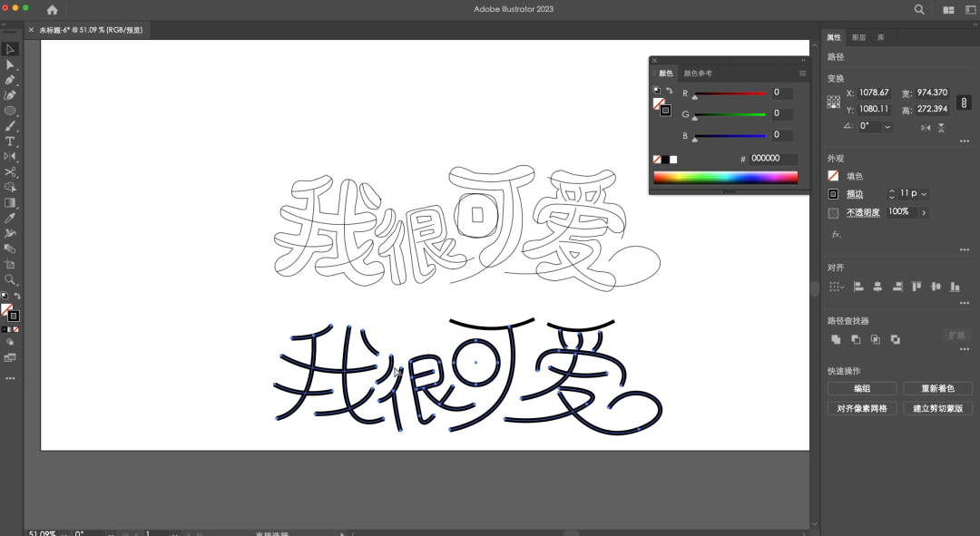
Task: Choose the Scissors tool
Action: coord(10,172)
